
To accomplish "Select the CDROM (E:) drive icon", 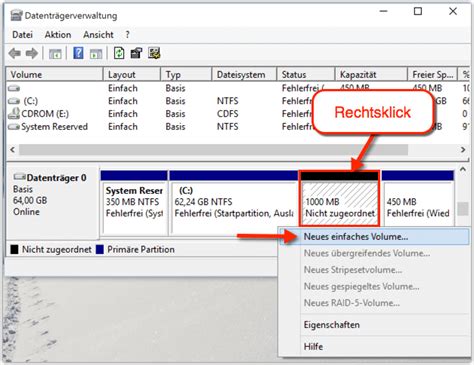I will [x=14, y=114].
